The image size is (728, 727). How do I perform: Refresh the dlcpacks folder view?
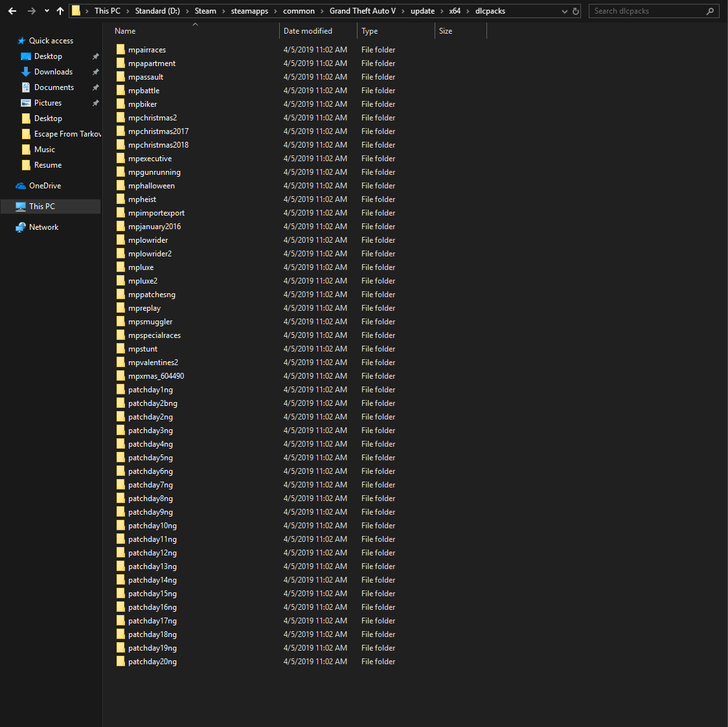point(575,11)
